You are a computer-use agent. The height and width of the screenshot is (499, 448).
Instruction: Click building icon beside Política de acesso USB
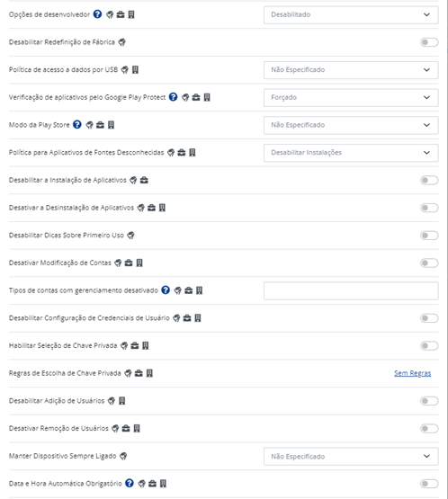point(135,70)
